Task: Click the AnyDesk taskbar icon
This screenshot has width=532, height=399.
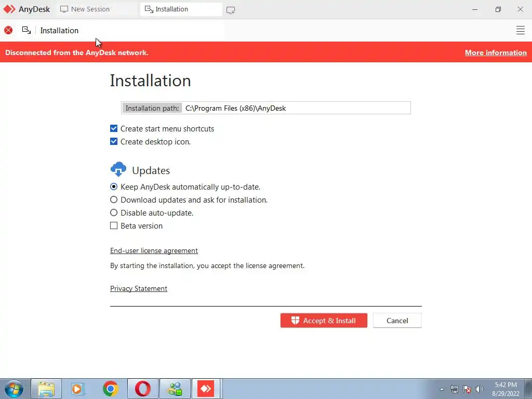Action: click(206, 389)
